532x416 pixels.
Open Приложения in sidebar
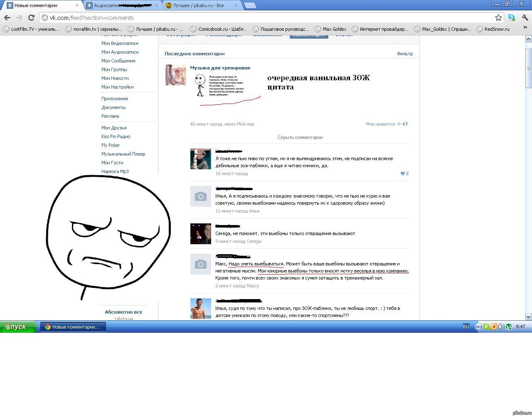pyautogui.click(x=115, y=99)
